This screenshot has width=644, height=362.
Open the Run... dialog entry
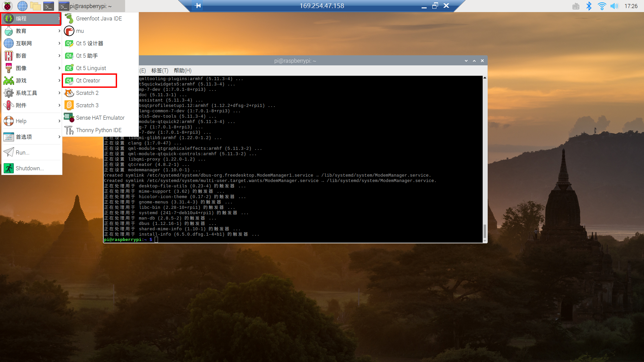click(22, 153)
